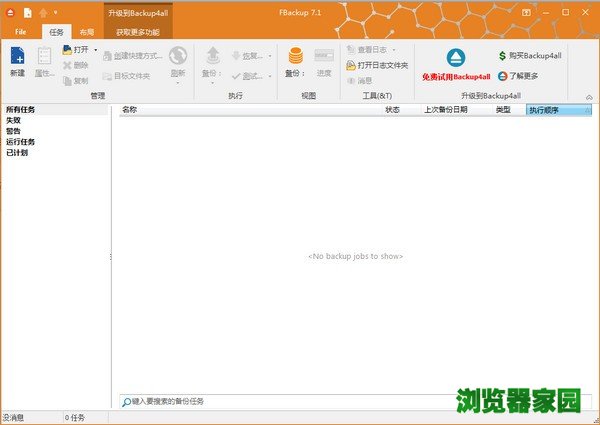Click the 了解更多 (Learn more) icon

(503, 74)
